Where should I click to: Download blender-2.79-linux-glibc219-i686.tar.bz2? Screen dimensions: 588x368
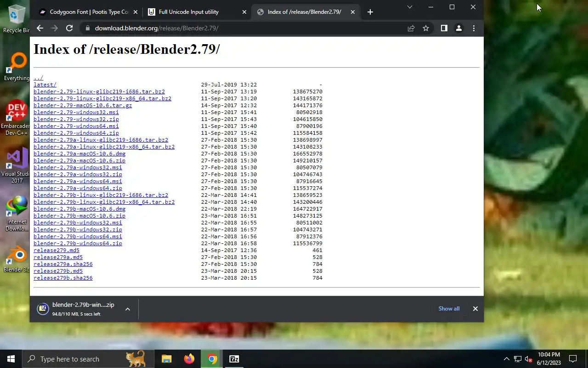coord(99,92)
